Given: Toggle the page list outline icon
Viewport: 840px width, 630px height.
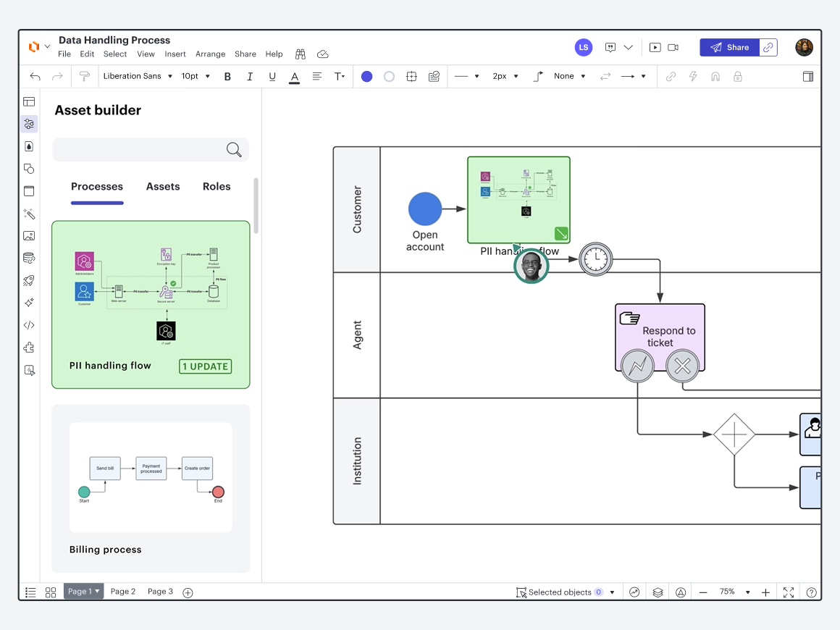Looking at the screenshot, I should coord(30,592).
